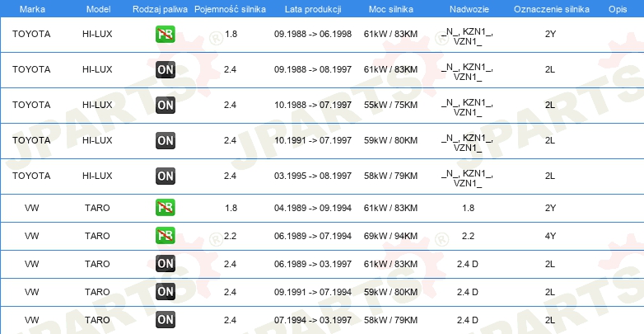The image size is (644, 334).
Task: Click the 2L engine code in the 03.1995 -> 08.1997 row
Action: (550, 176)
